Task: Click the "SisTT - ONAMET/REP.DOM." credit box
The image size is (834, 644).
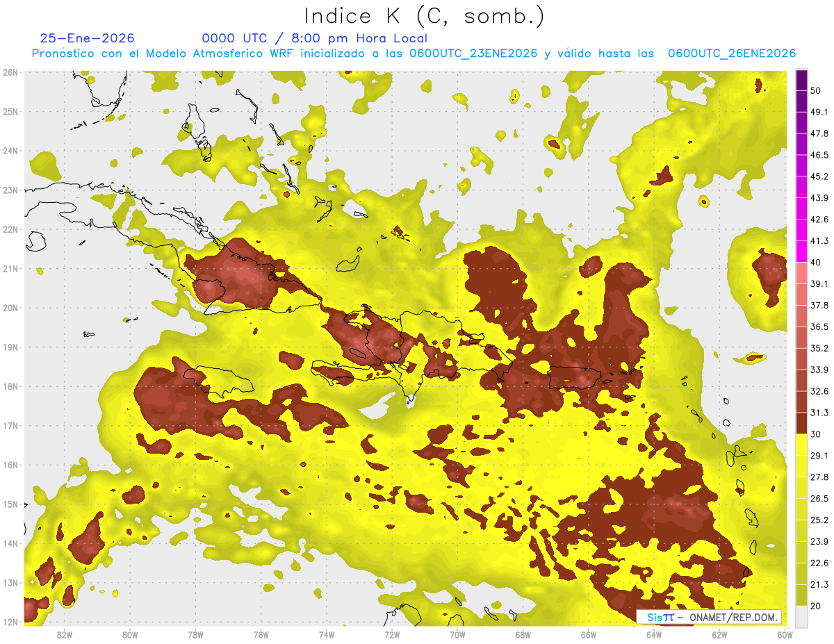Action: pos(708,617)
